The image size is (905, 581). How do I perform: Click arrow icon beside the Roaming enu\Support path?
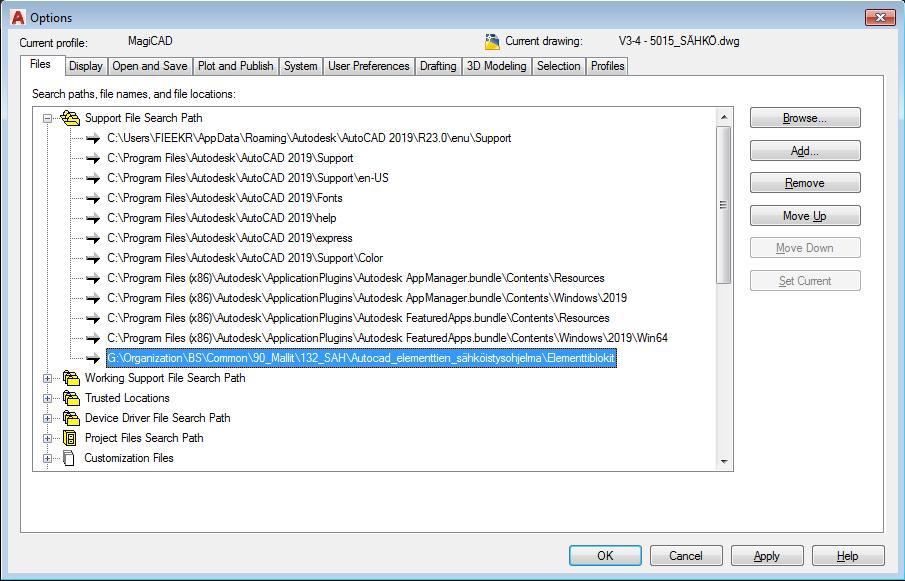93,138
